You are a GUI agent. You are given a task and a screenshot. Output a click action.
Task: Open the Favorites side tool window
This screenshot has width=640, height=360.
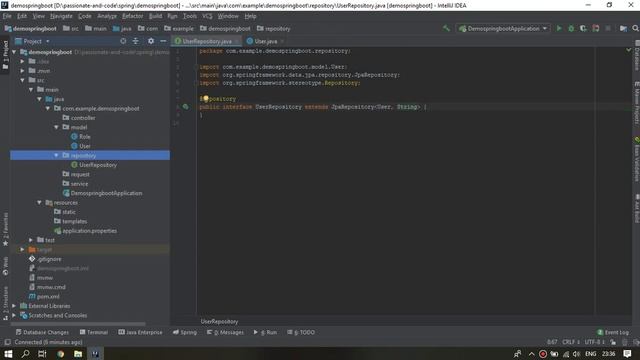(x=5, y=229)
